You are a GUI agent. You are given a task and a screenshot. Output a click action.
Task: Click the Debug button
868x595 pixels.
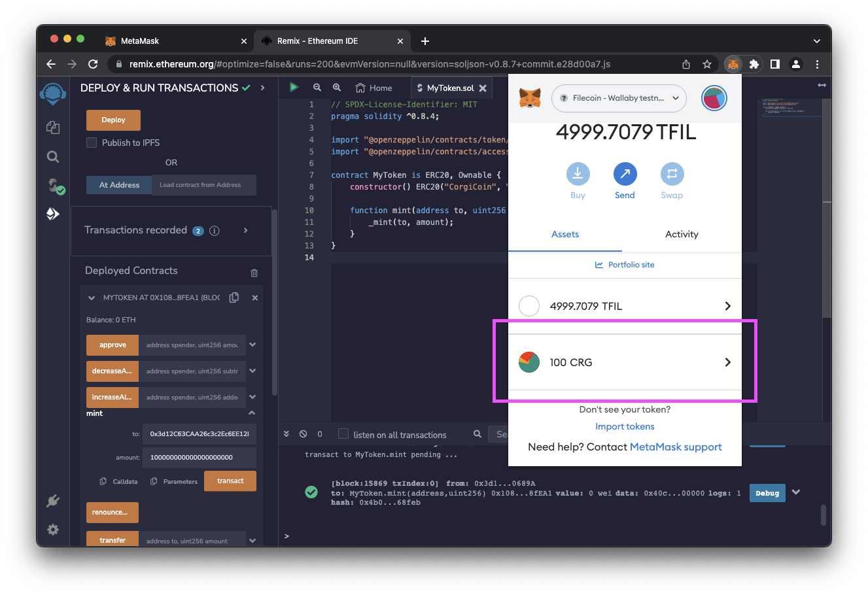[x=767, y=493]
